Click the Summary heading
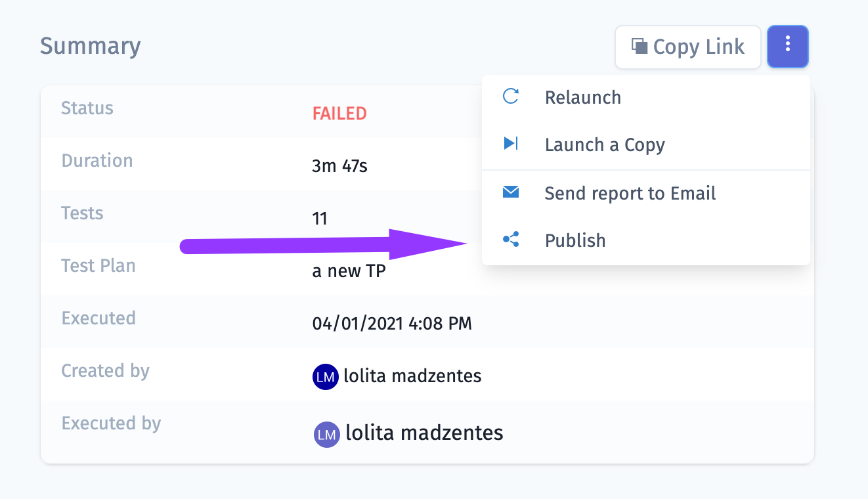868x499 pixels. pos(91,47)
